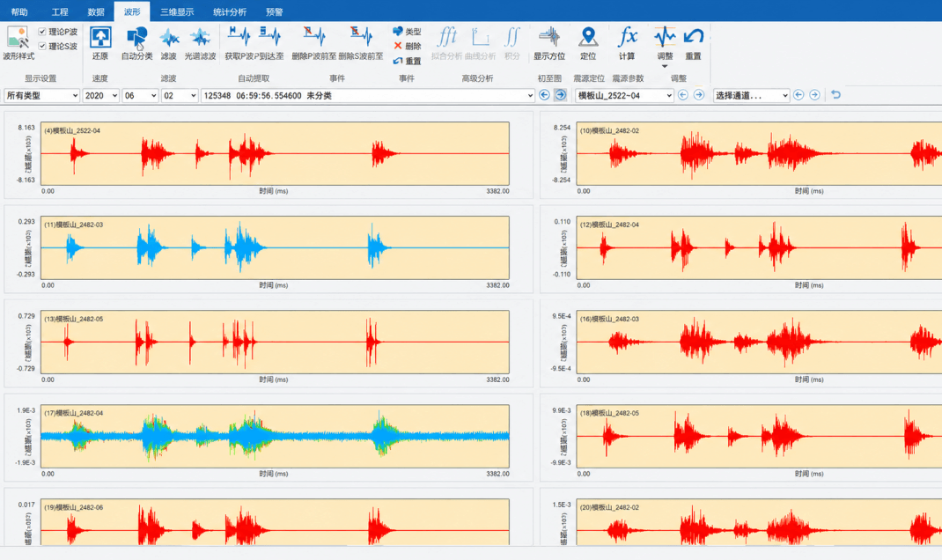Image resolution: width=942 pixels, height=560 pixels.
Task: Run 自动分类 auto classification
Action: 137,43
